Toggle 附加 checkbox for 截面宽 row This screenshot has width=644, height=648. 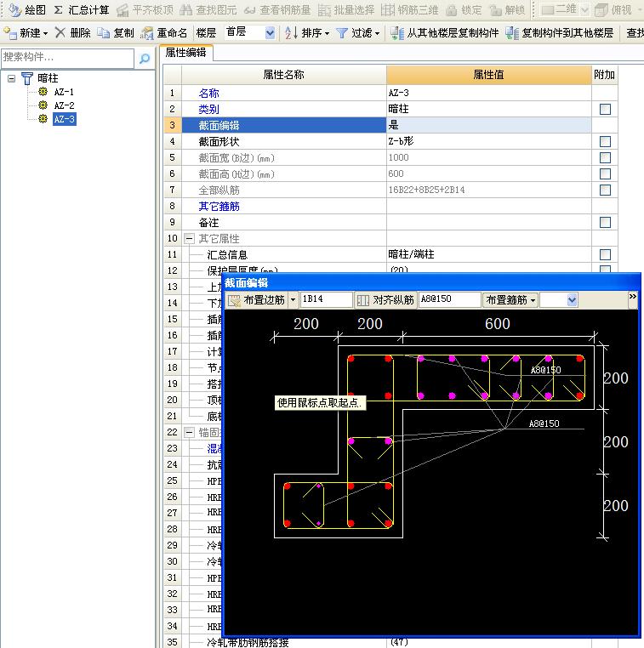(605, 158)
